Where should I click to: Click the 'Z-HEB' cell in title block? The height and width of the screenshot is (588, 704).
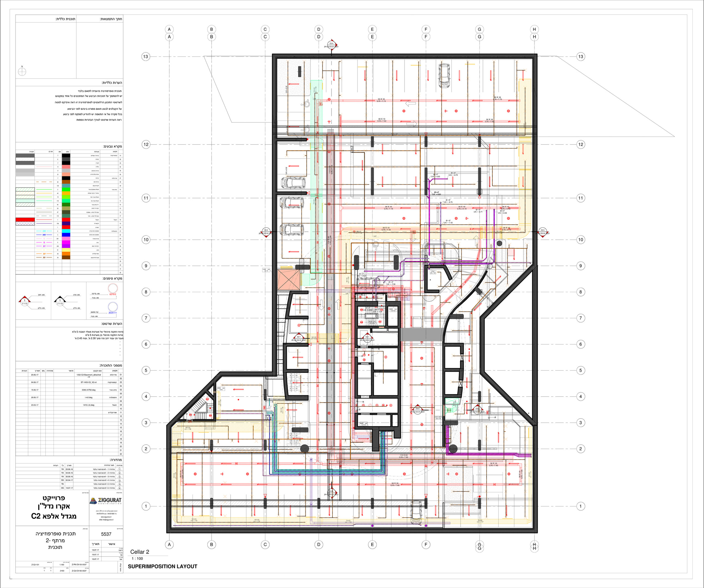tap(62, 571)
